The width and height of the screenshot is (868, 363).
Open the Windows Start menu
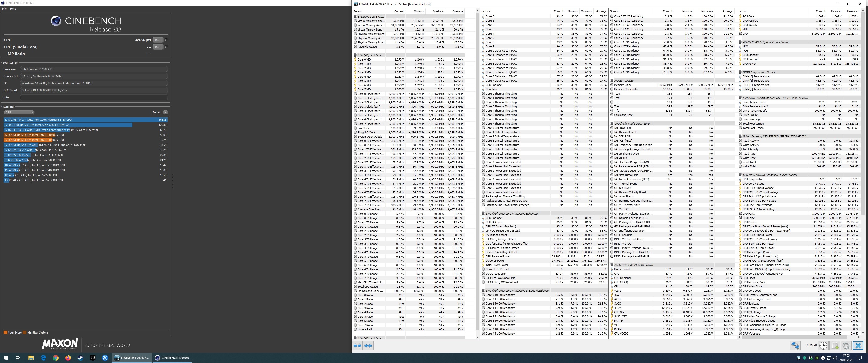click(x=6, y=358)
